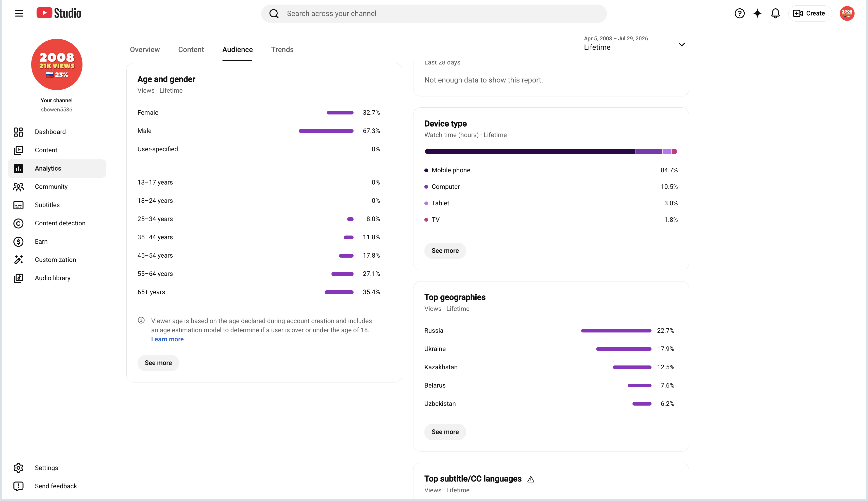Open the sparkle Ask Studio icon
Viewport: 868px width, 501px height.
[757, 13]
